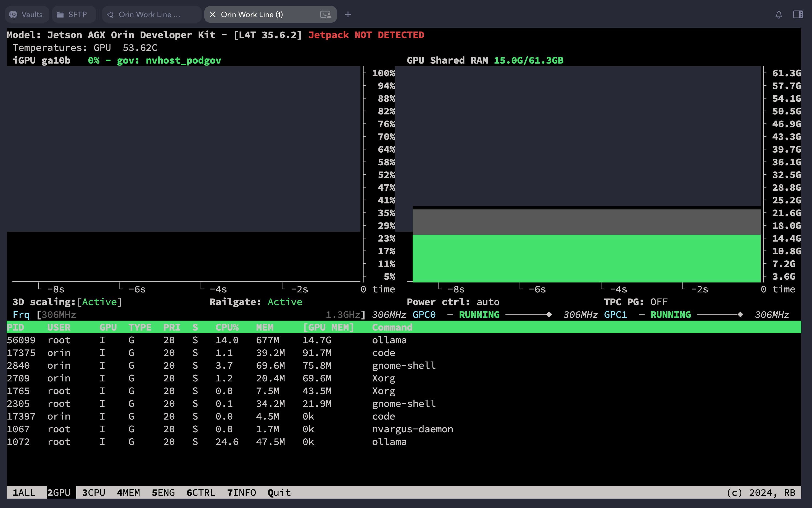Click the nvargus-daemon process row
Screen dimensions: 812x508
[404, 430]
